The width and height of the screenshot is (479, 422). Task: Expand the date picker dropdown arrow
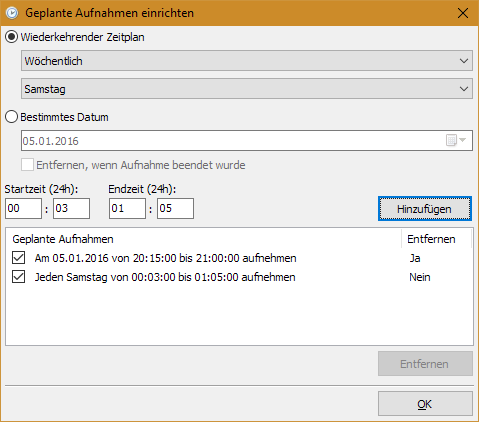[463, 140]
